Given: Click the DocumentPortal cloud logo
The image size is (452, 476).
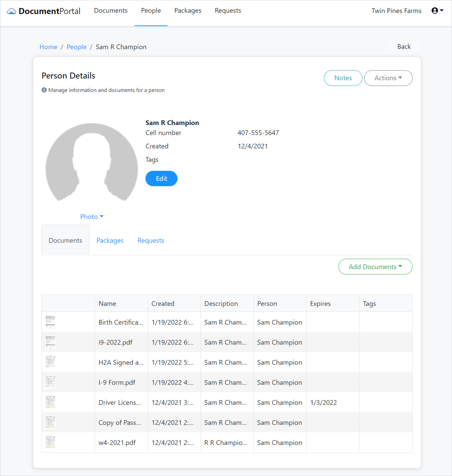Looking at the screenshot, I should pos(11,11).
